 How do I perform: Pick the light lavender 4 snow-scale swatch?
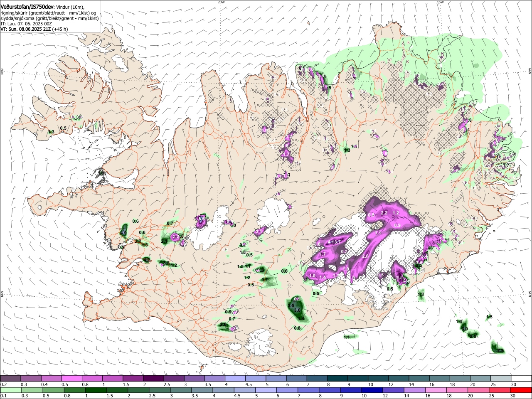(x=234, y=378)
